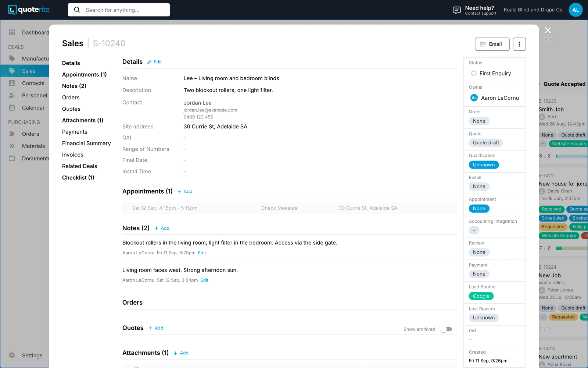Open the Appointment None badge

click(479, 209)
